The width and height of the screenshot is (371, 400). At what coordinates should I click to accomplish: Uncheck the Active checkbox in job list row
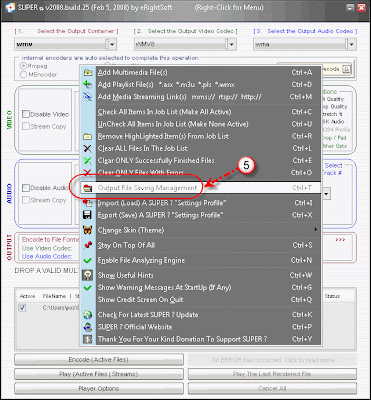(22, 308)
